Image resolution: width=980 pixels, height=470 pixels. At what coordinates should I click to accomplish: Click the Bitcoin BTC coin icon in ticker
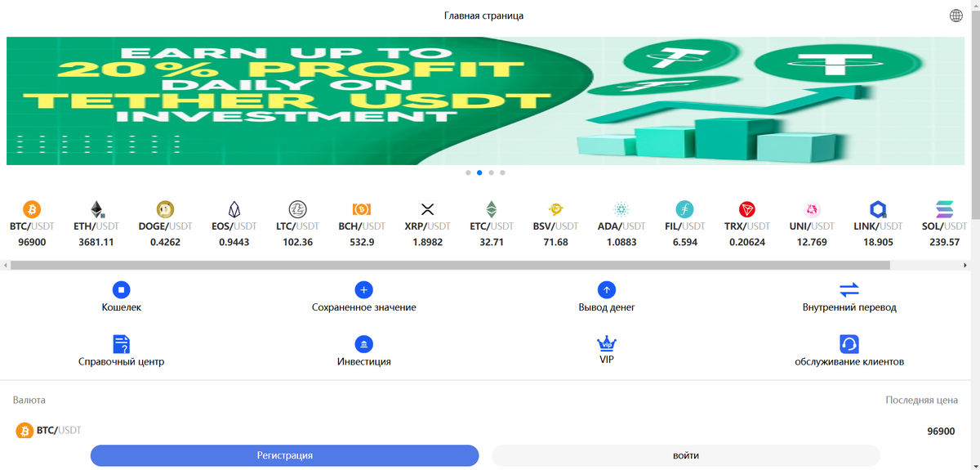click(x=32, y=209)
